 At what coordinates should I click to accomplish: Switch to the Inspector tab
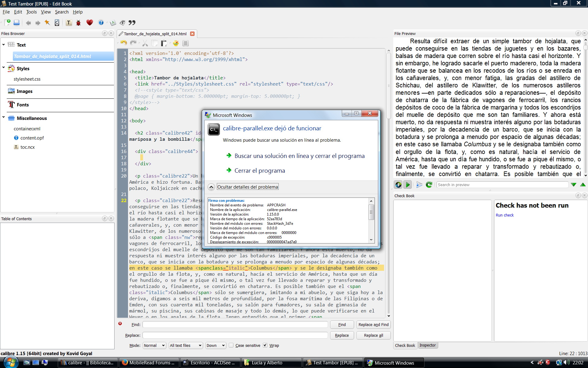point(428,345)
